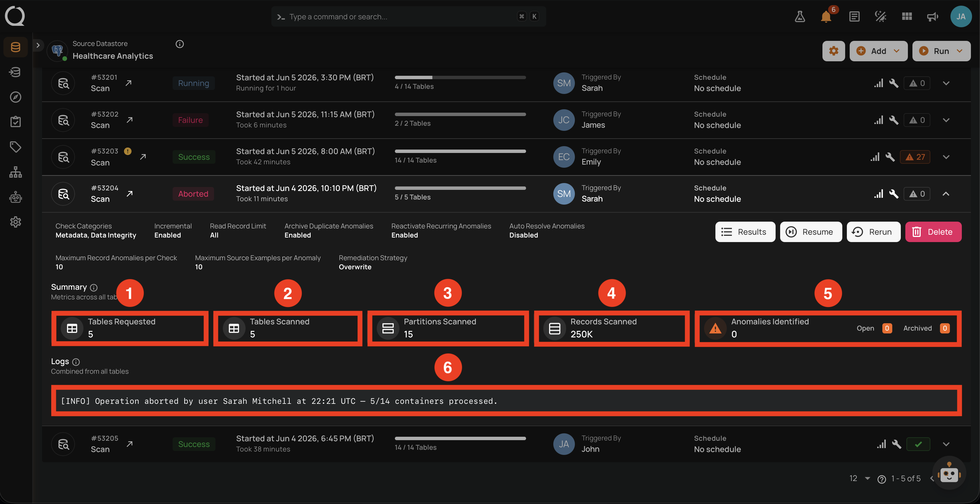Open the tags icon in sidebar
The height and width of the screenshot is (504, 980).
[16, 147]
